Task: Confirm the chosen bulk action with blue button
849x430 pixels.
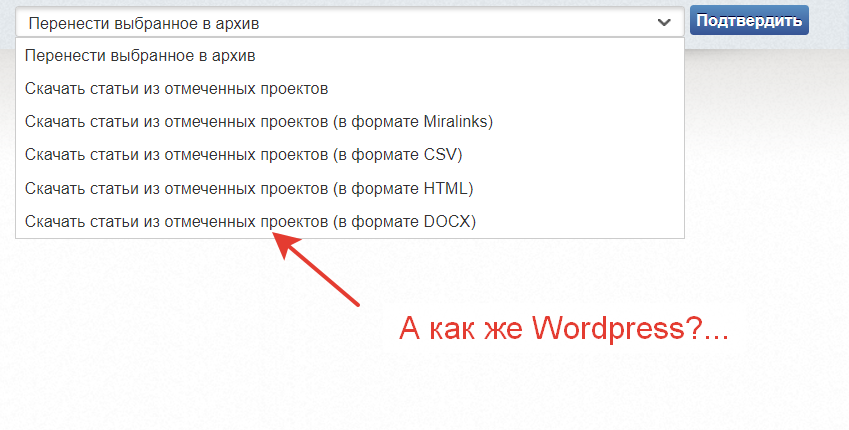Action: coord(749,21)
